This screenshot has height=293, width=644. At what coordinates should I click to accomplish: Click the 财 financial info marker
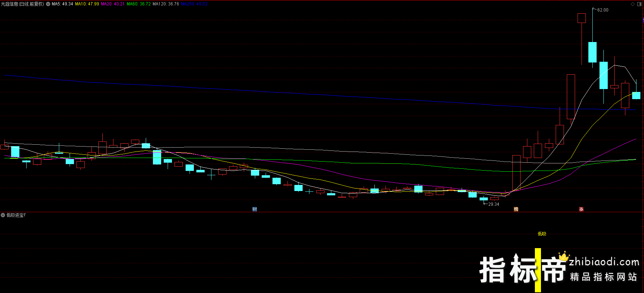(255, 209)
